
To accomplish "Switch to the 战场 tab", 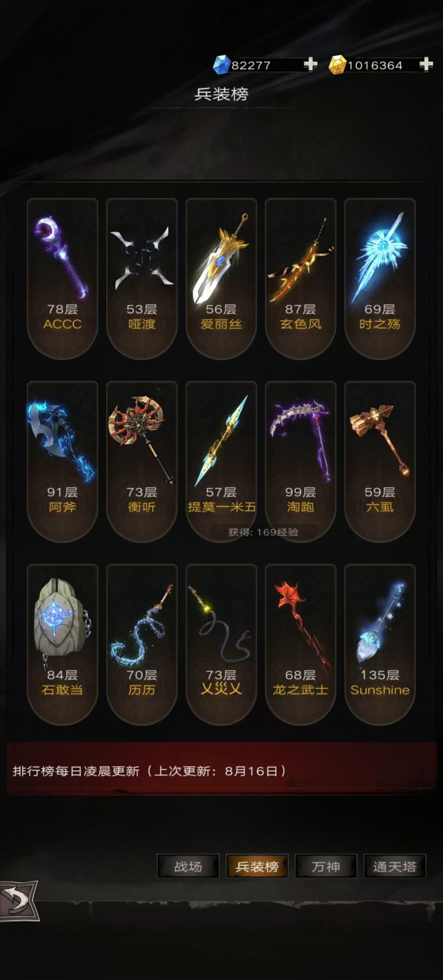I will click(x=188, y=866).
